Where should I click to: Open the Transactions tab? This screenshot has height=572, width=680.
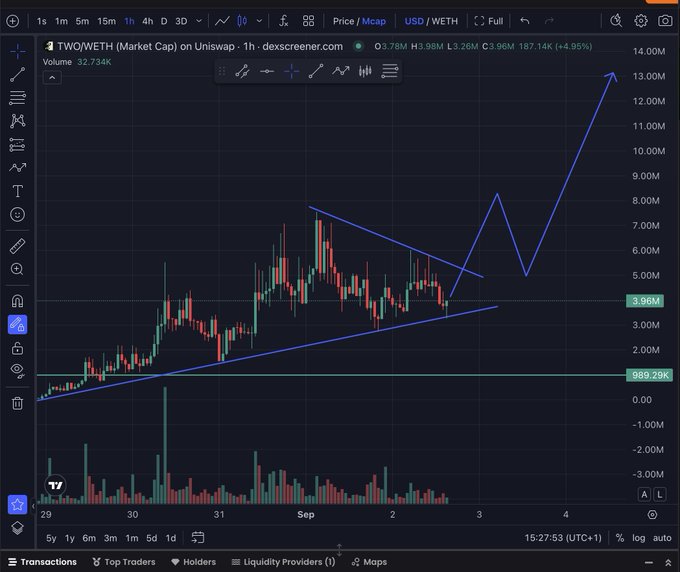click(42, 562)
